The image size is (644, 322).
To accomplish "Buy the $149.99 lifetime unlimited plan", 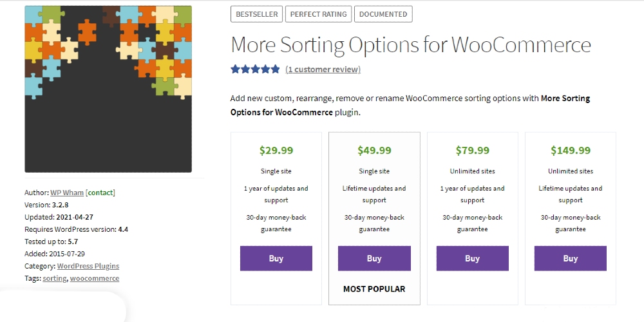I will tap(570, 258).
